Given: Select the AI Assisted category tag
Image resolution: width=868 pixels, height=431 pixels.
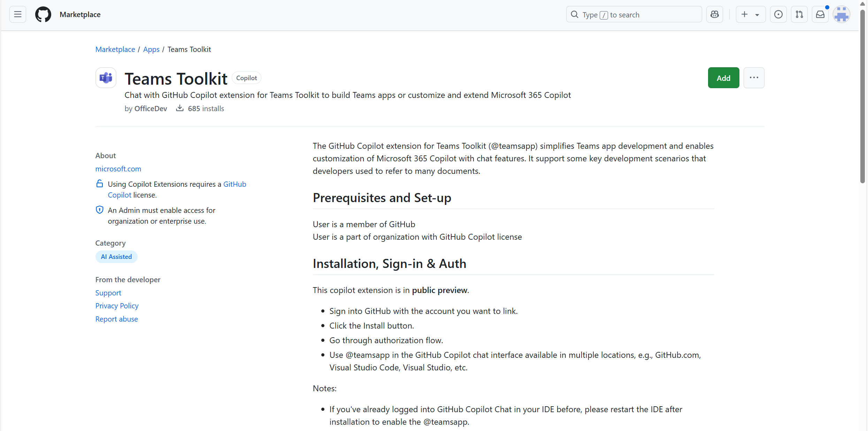Looking at the screenshot, I should tap(116, 257).
